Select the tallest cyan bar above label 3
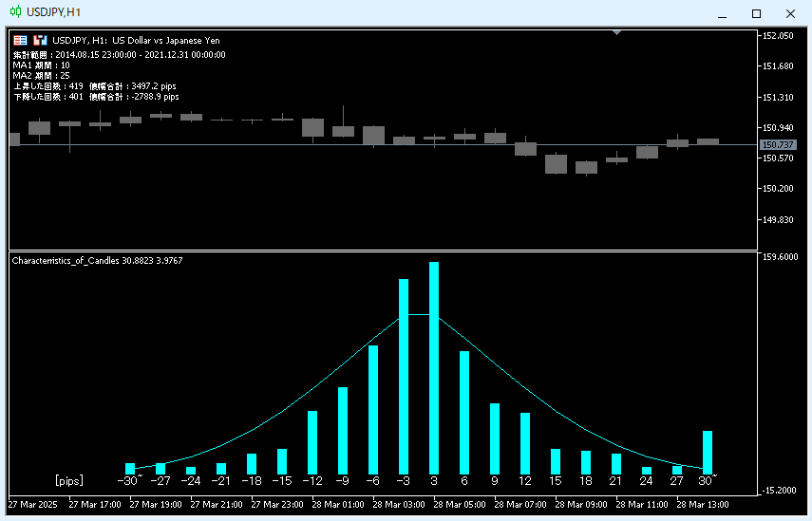 point(434,368)
